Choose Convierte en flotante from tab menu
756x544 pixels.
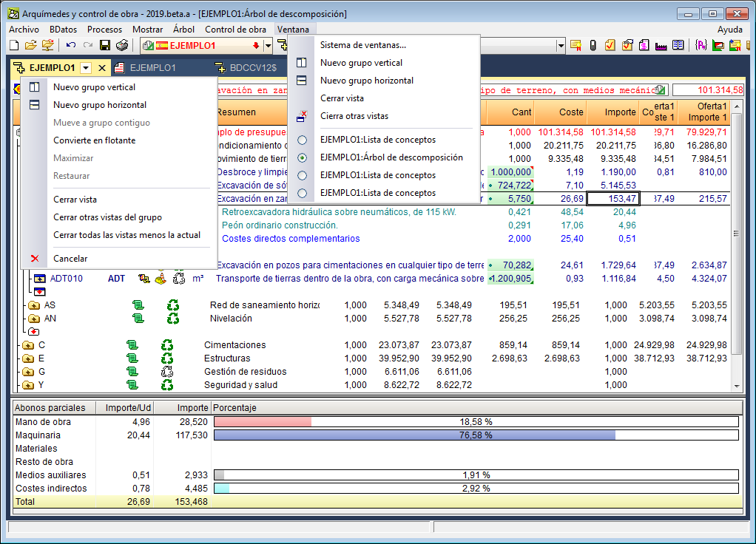point(95,140)
